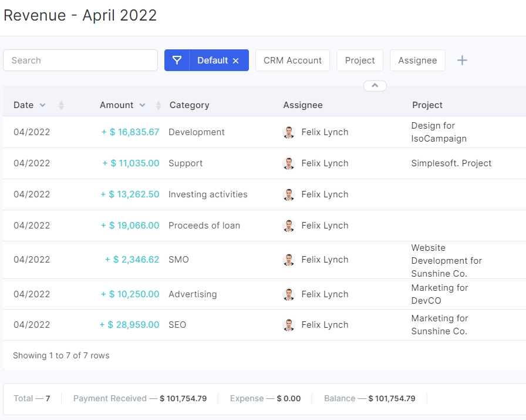The width and height of the screenshot is (526, 420).
Task: Sort by Amount using the sort arrows
Action: [159, 105]
